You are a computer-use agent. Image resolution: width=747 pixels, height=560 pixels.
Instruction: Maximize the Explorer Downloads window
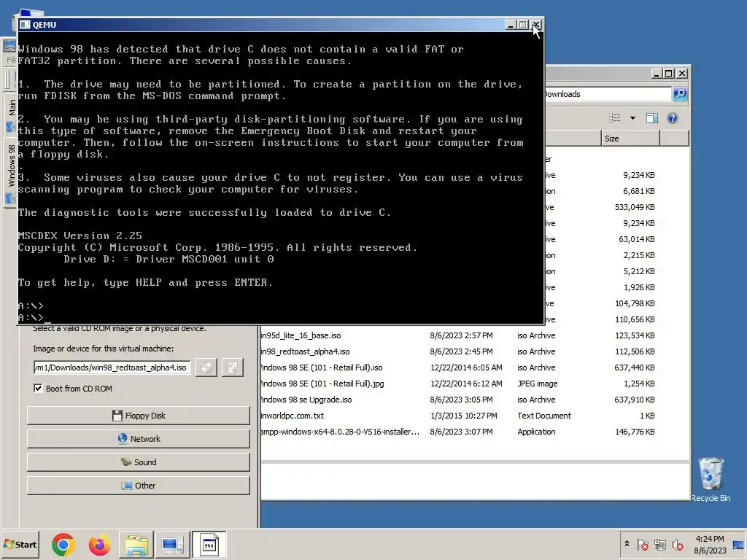669,74
